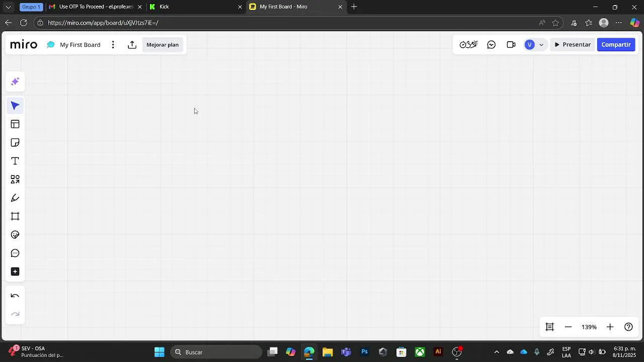Open the browser profile avatar
The width and height of the screenshot is (644, 362).
(604, 23)
